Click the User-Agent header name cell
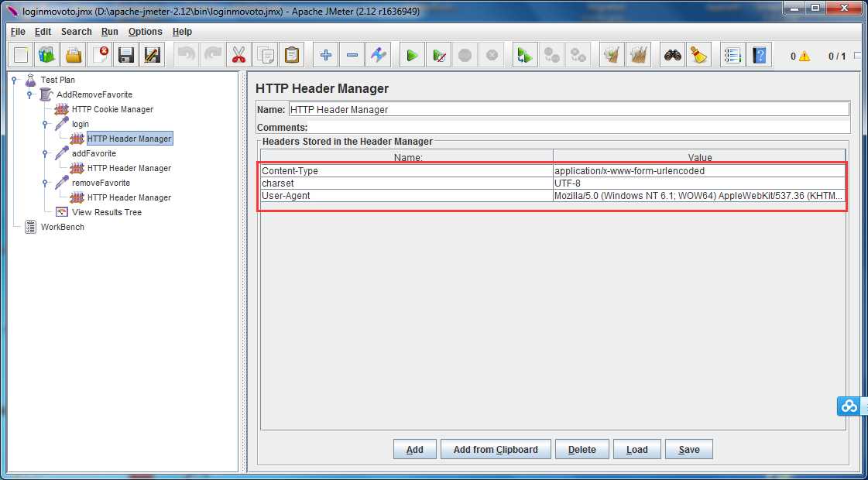Viewport: 868px width, 480px height. [407, 195]
